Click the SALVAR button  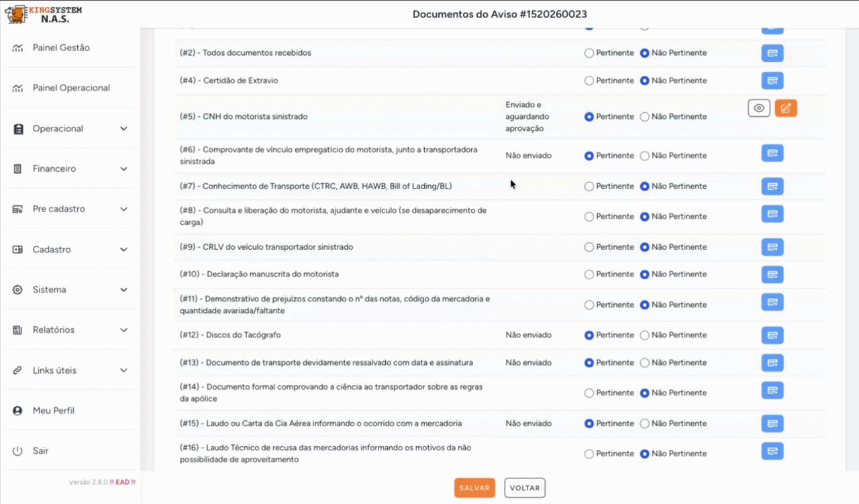(474, 488)
